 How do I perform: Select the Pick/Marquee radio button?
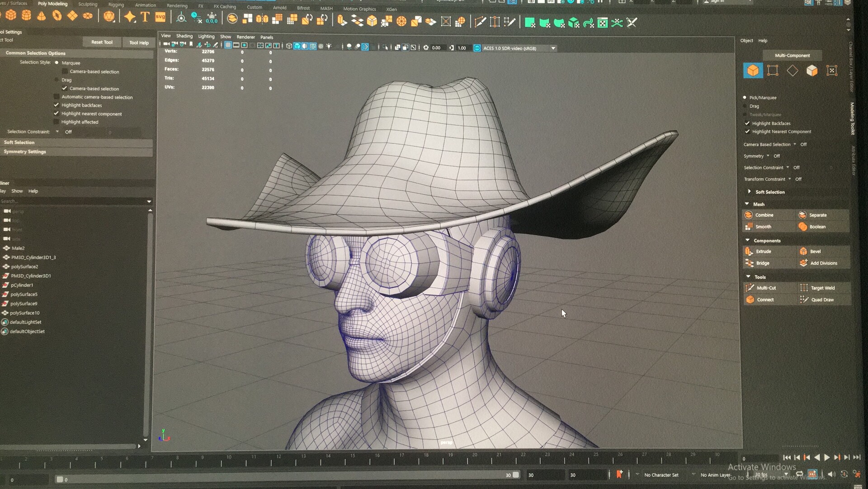745,97
